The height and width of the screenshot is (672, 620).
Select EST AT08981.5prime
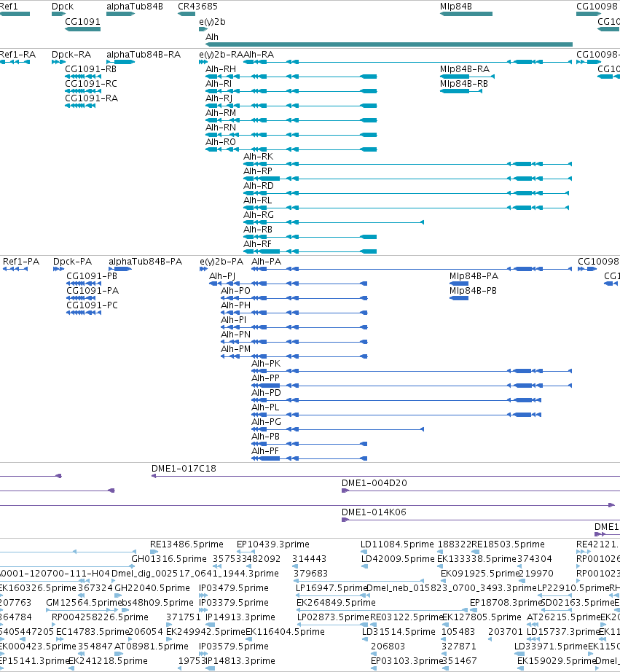pos(152,646)
